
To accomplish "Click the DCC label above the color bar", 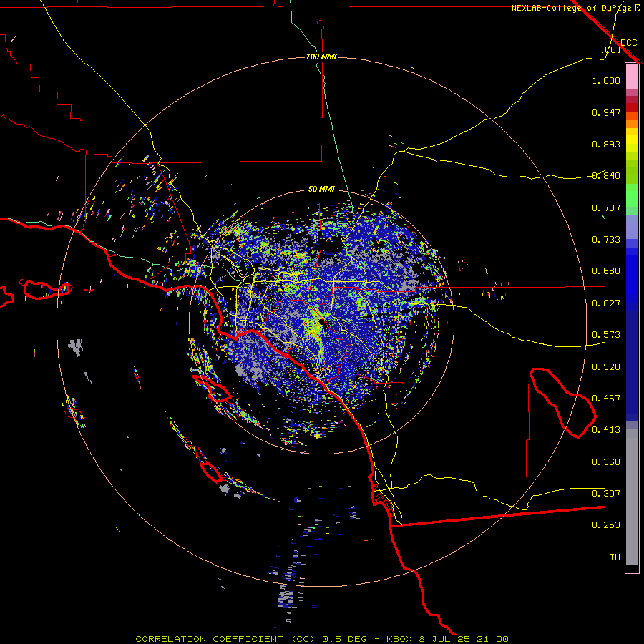I will pos(628,43).
